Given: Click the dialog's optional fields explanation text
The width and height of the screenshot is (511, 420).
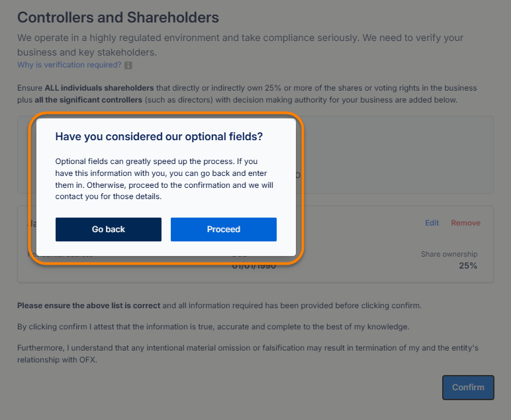Looking at the screenshot, I should point(164,179).
